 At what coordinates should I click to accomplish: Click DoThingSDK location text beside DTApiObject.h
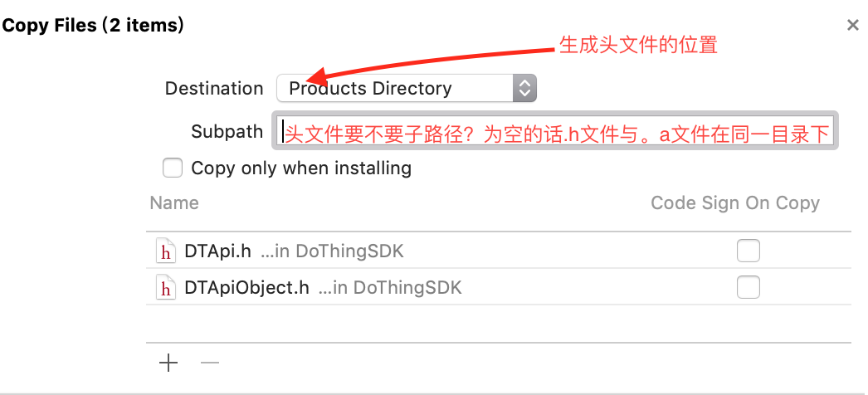pyautogui.click(x=390, y=288)
